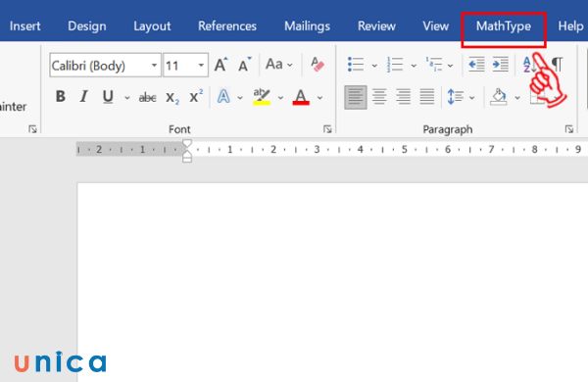Expand the text effects dropdown arrow
This screenshot has height=382, width=588.
click(240, 98)
